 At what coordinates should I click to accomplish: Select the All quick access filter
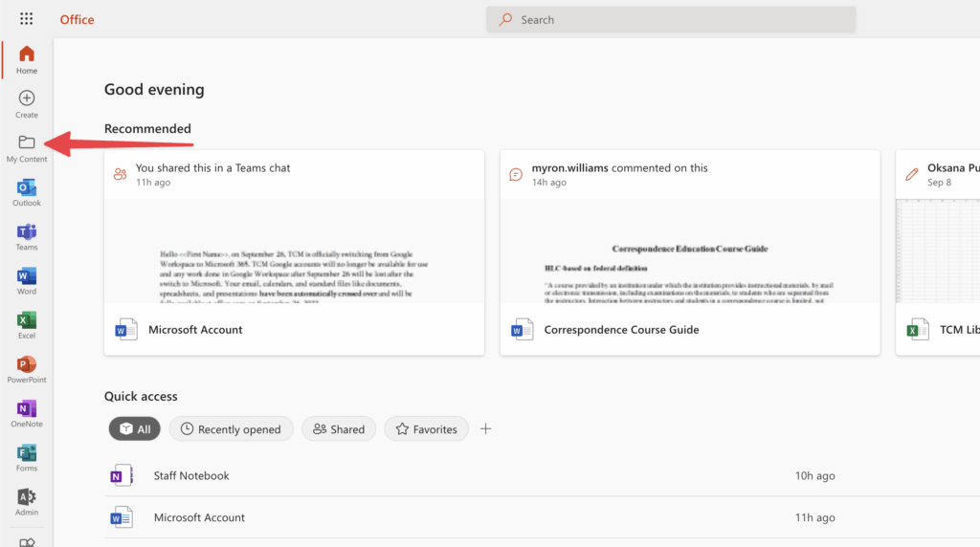pyautogui.click(x=134, y=429)
